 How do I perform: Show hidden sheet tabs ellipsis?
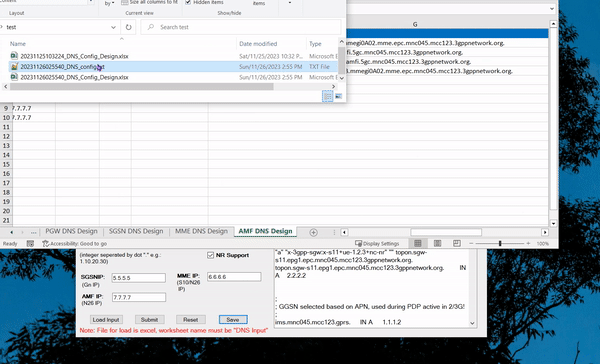click(x=34, y=232)
